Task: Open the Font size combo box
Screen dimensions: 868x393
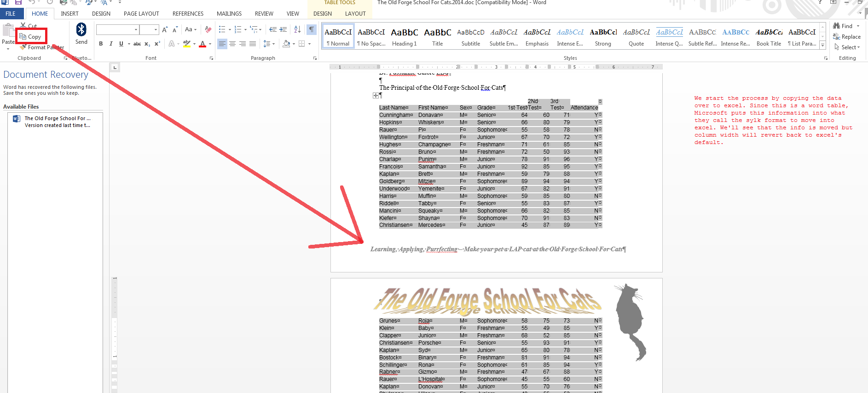Action: [149, 30]
